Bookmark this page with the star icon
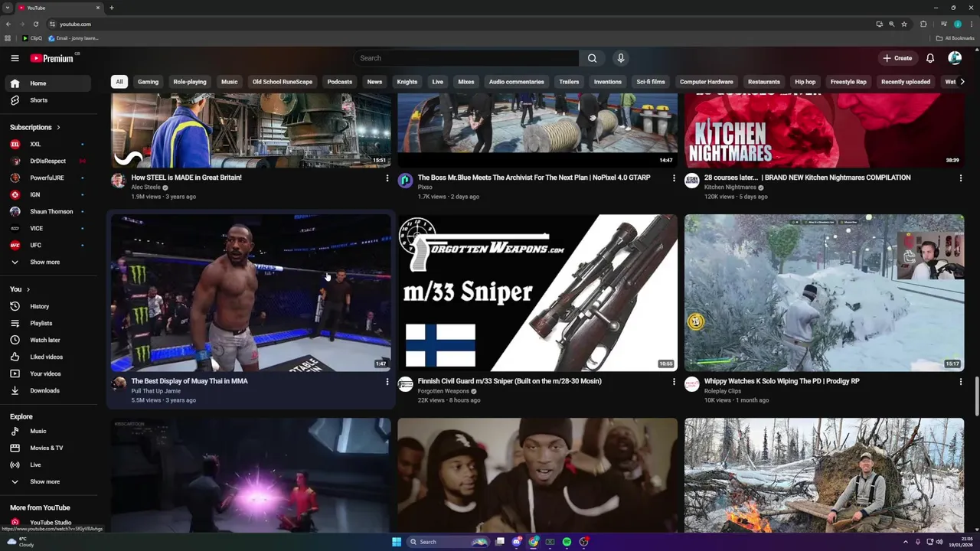The image size is (980, 551). 904,24
